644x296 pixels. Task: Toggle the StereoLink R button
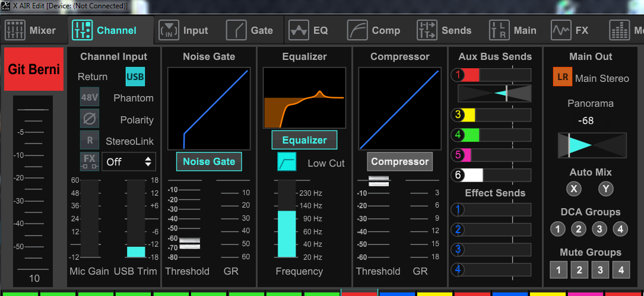point(90,141)
